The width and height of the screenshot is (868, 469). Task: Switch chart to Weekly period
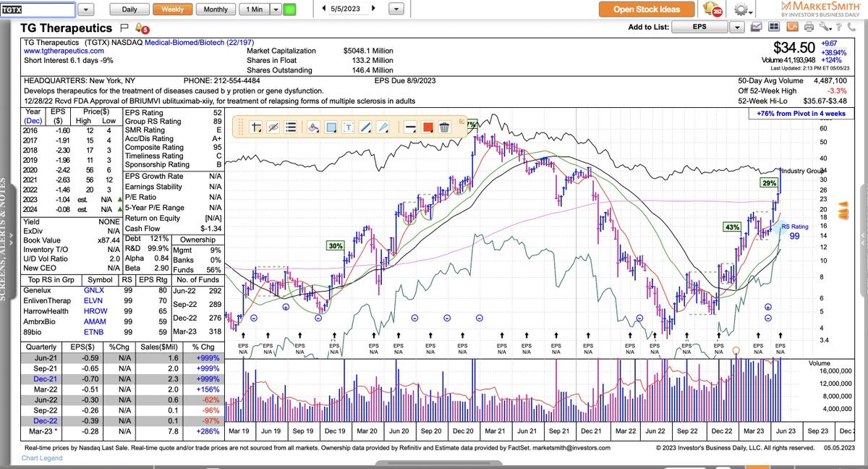pyautogui.click(x=172, y=9)
